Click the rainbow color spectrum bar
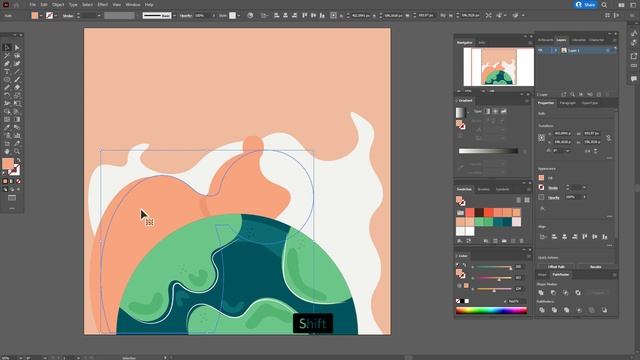 [491, 311]
